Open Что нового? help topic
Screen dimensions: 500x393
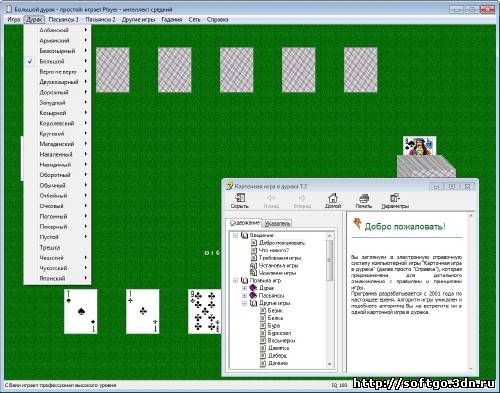click(274, 250)
